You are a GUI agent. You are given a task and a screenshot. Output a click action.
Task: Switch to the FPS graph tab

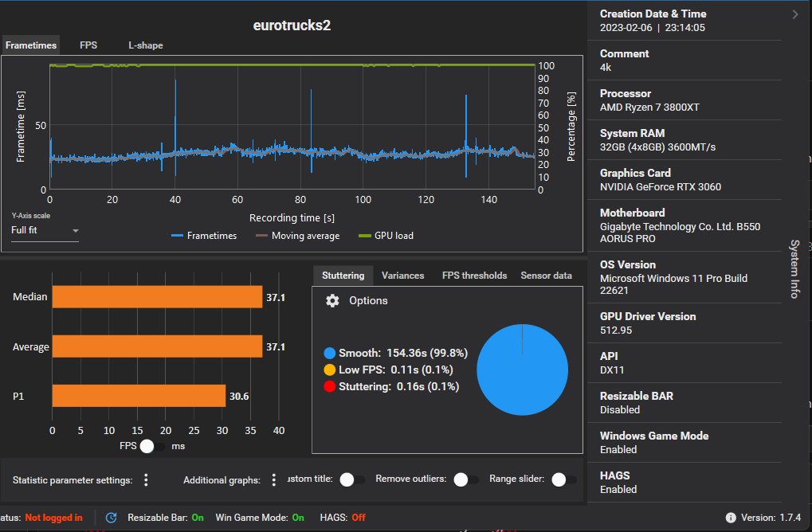tap(88, 45)
